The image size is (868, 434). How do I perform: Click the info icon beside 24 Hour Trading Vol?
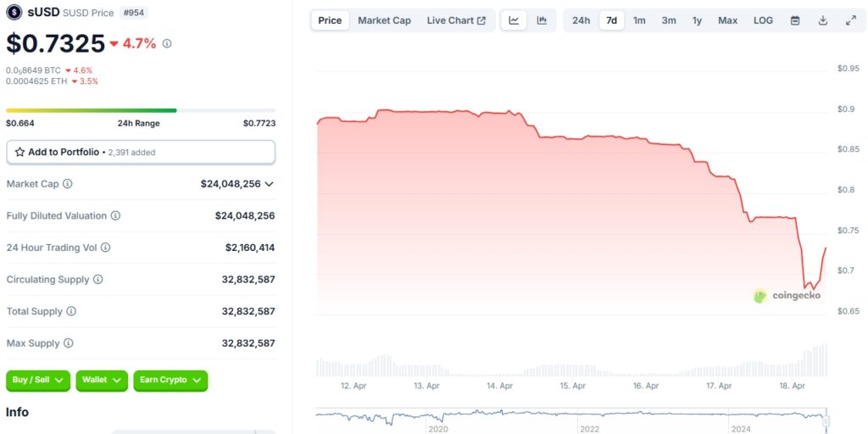105,248
